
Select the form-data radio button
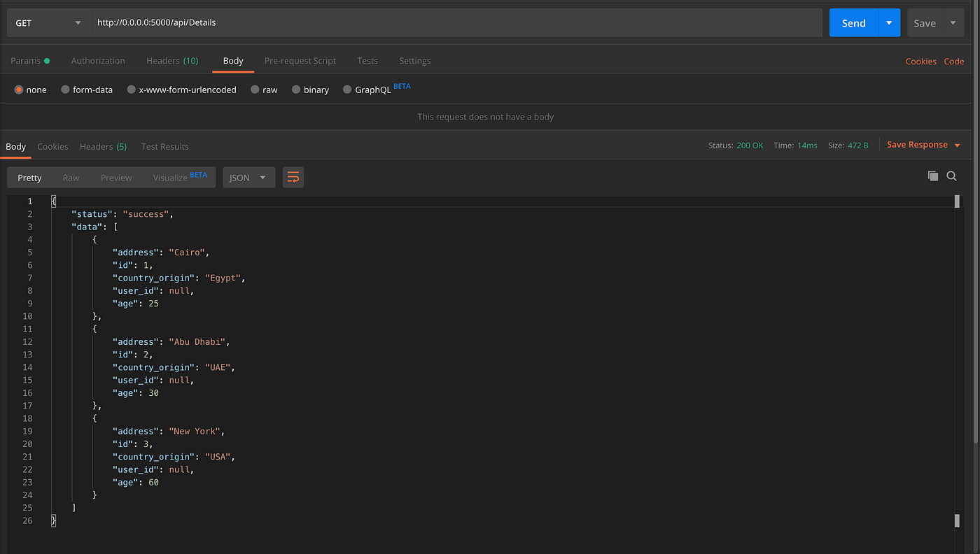65,90
